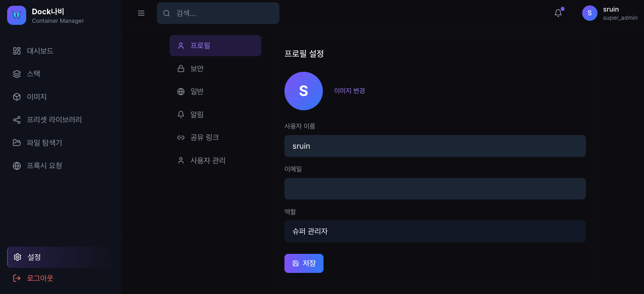Click the 로그아웃 (Logout) icon
644x294 pixels.
[17, 278]
